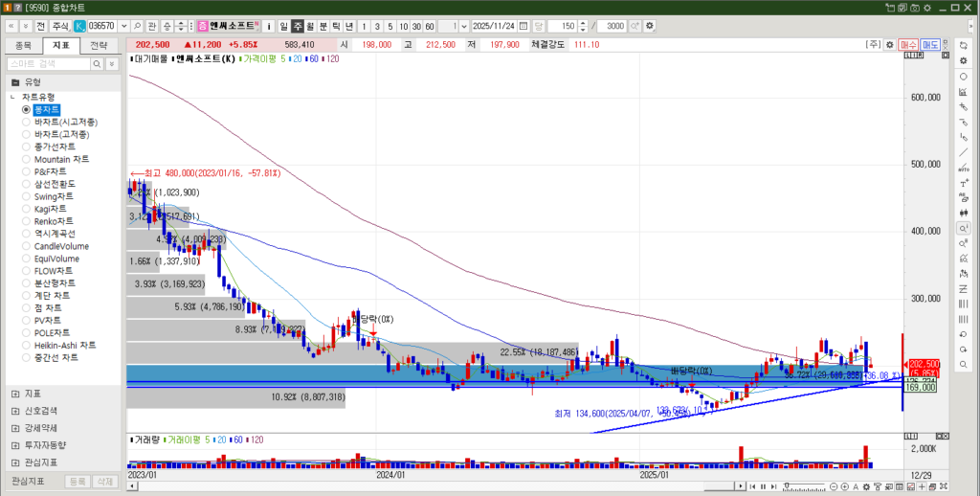Click the stock search magnifier icon
The height and width of the screenshot is (496, 980).
pyautogui.click(x=137, y=26)
